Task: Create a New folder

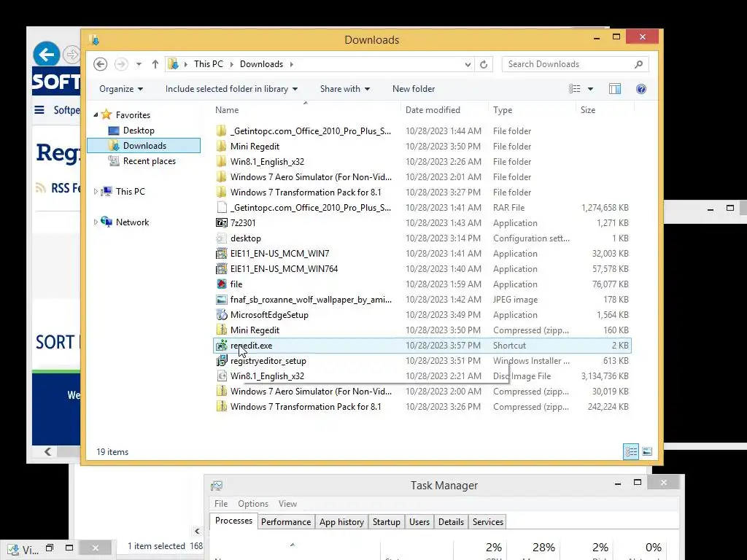Action: point(414,89)
